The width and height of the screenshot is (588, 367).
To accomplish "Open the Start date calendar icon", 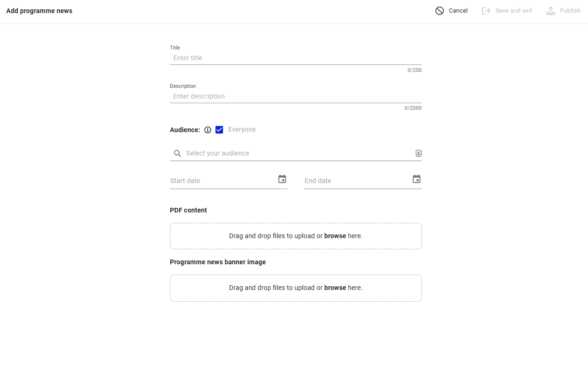I will point(282,179).
